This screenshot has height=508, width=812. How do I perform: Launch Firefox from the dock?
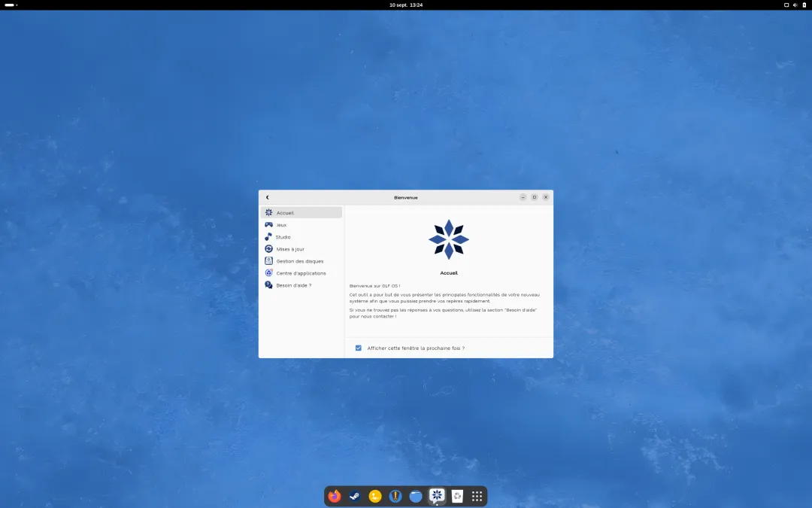335,496
